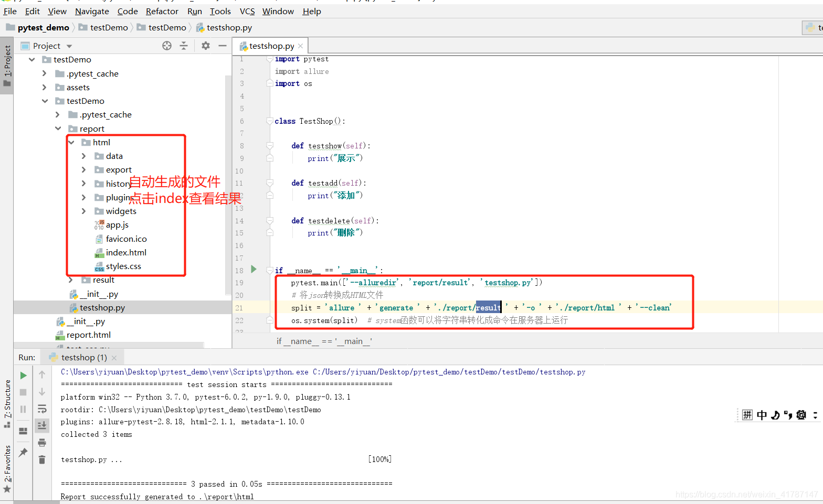Fold the class TestShop block marker
823x504 pixels.
click(269, 121)
